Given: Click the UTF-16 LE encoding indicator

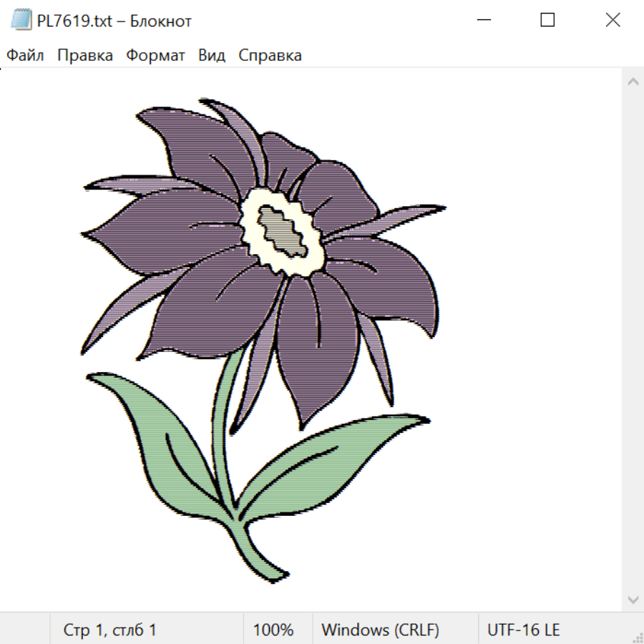Looking at the screenshot, I should pyautogui.click(x=523, y=630).
